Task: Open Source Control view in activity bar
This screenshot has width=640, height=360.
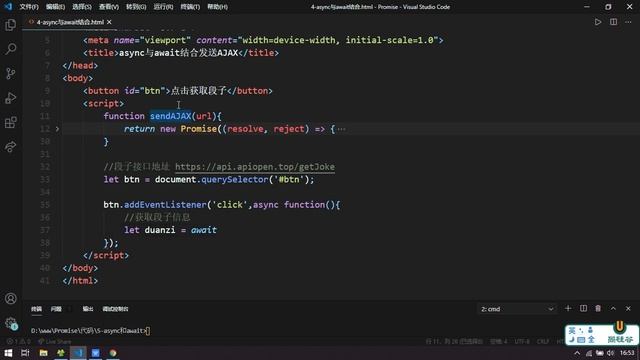Action: click(x=11, y=73)
